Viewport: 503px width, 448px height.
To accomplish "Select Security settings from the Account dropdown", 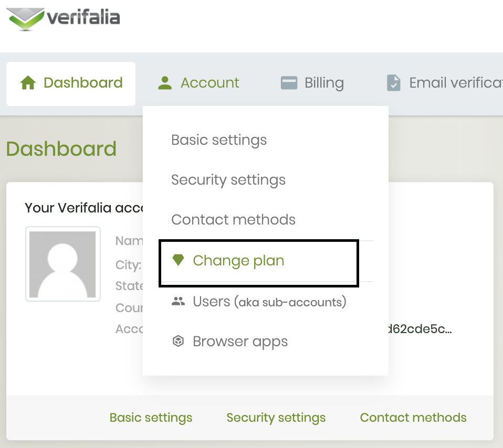I will (228, 180).
